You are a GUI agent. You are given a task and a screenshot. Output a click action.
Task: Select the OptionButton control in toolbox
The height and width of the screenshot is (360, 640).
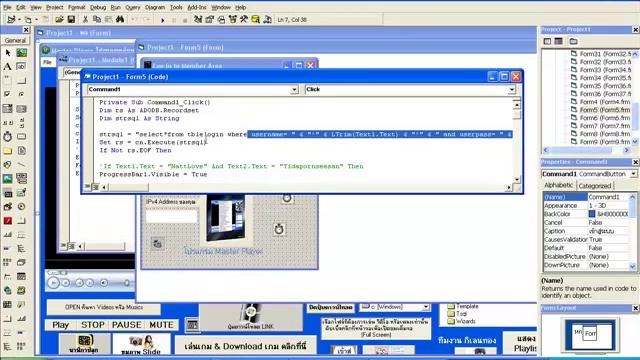21,94
